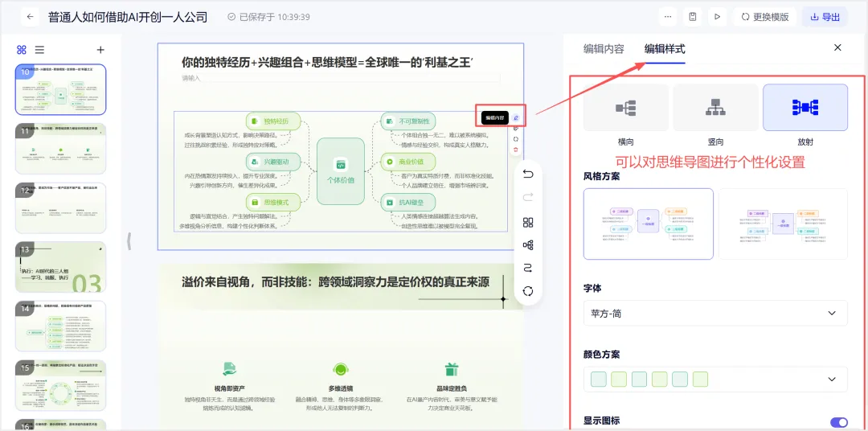The image size is (868, 431).
Task: Go back using the top-left arrow
Action: pos(30,17)
